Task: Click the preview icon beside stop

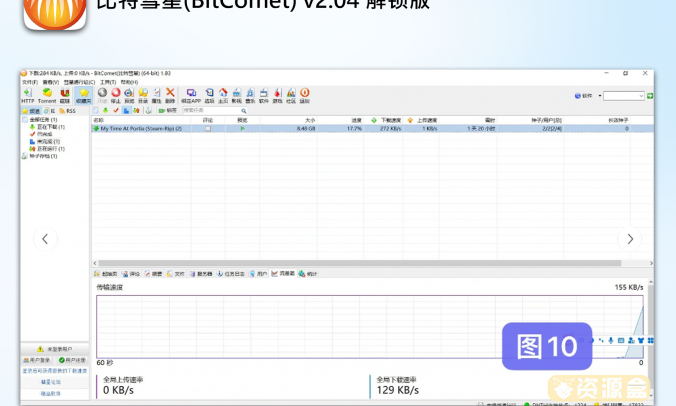Action: [129, 95]
